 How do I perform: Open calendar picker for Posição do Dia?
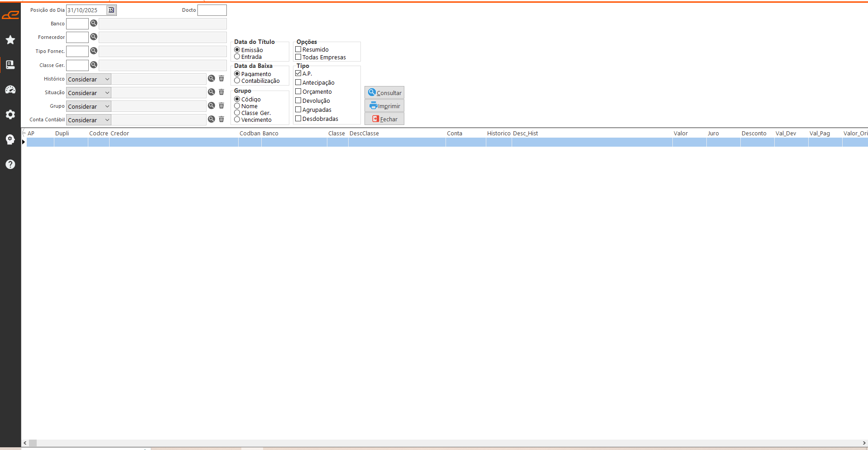click(x=111, y=10)
